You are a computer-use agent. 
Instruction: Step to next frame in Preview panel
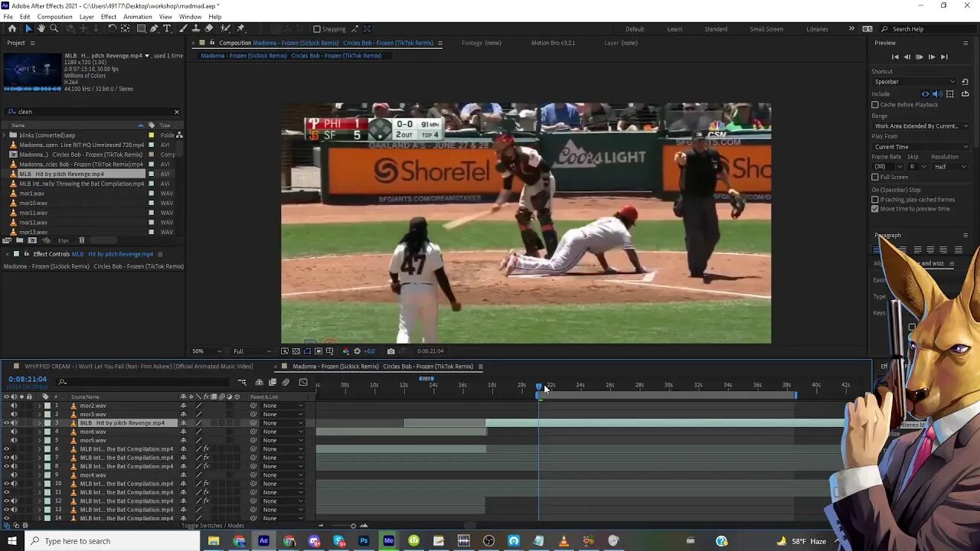click(932, 57)
